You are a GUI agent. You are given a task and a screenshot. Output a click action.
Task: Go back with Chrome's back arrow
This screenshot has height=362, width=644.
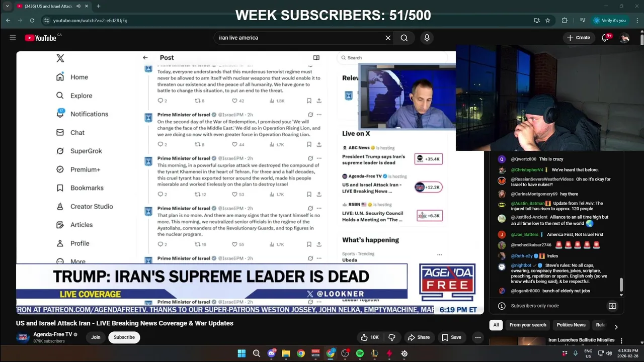(8, 21)
